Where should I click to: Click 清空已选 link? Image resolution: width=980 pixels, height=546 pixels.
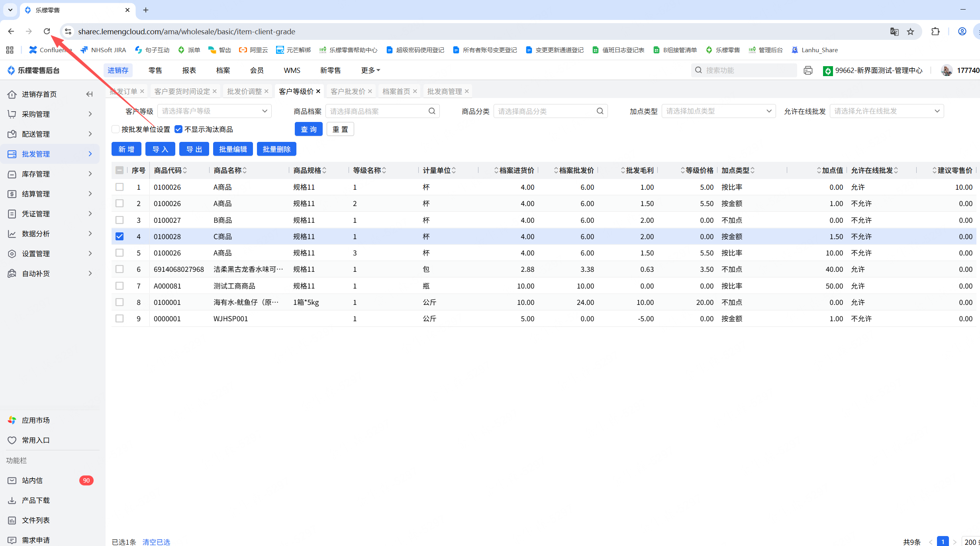click(x=156, y=542)
